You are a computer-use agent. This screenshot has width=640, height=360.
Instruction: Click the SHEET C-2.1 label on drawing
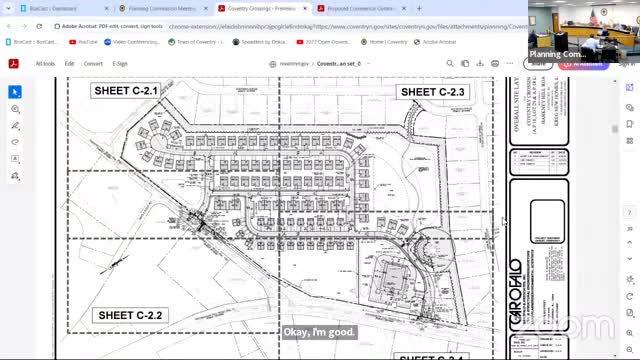tap(126, 91)
